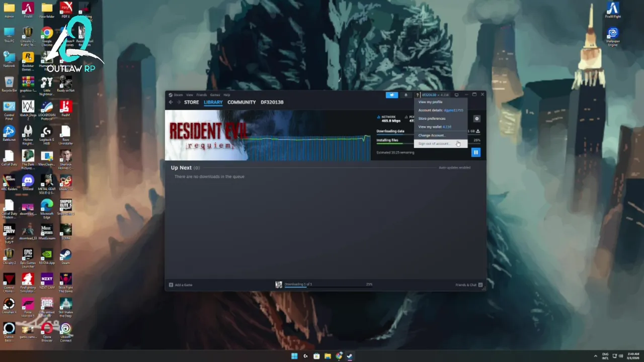Screen dimensions: 644x362
Task: Show hidden tray icons chevron
Action: coord(596,356)
